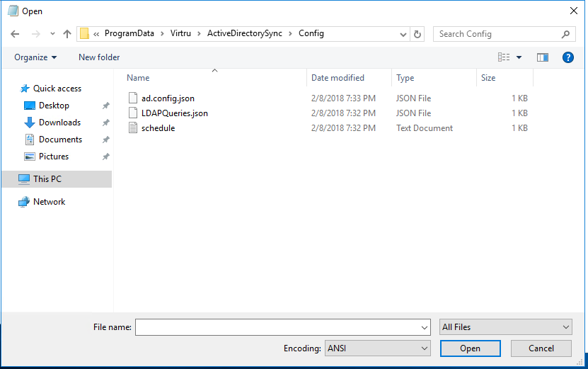
Task: Click the Open button
Action: [x=471, y=348]
